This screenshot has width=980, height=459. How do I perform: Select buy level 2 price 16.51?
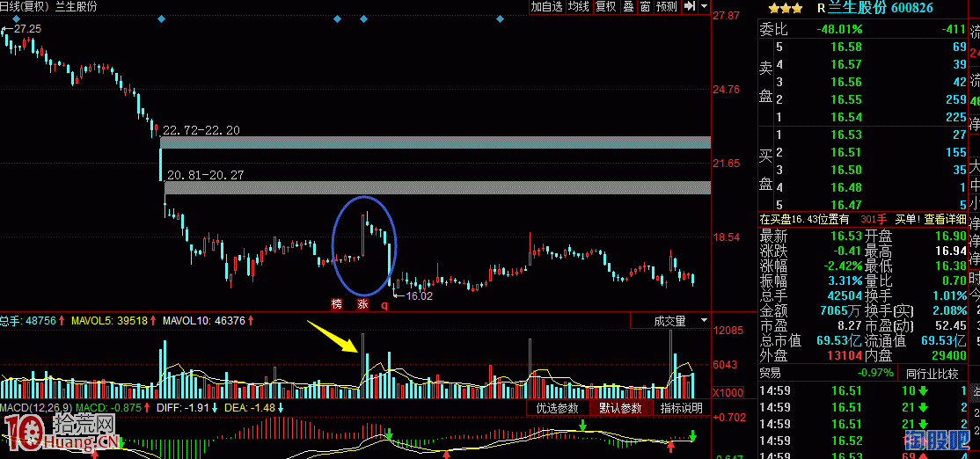click(x=847, y=152)
